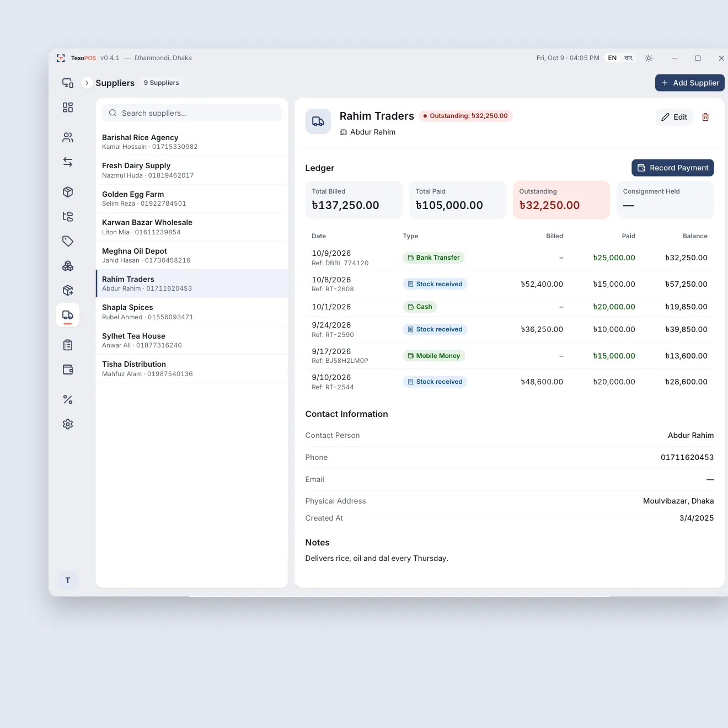Image resolution: width=728 pixels, height=728 pixels.
Task: Click the Add Supplier button
Action: [689, 83]
